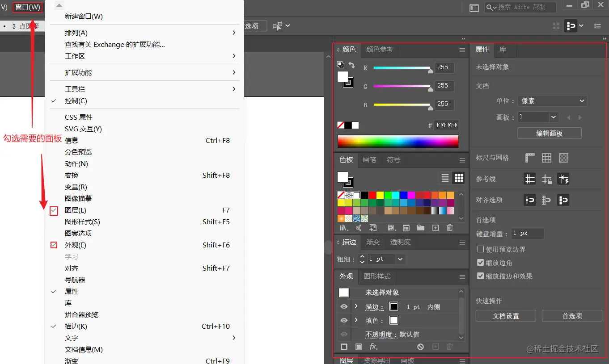Click the default fill and stroke icon in 颜色 panel
This screenshot has width=609, height=364.
(x=340, y=65)
